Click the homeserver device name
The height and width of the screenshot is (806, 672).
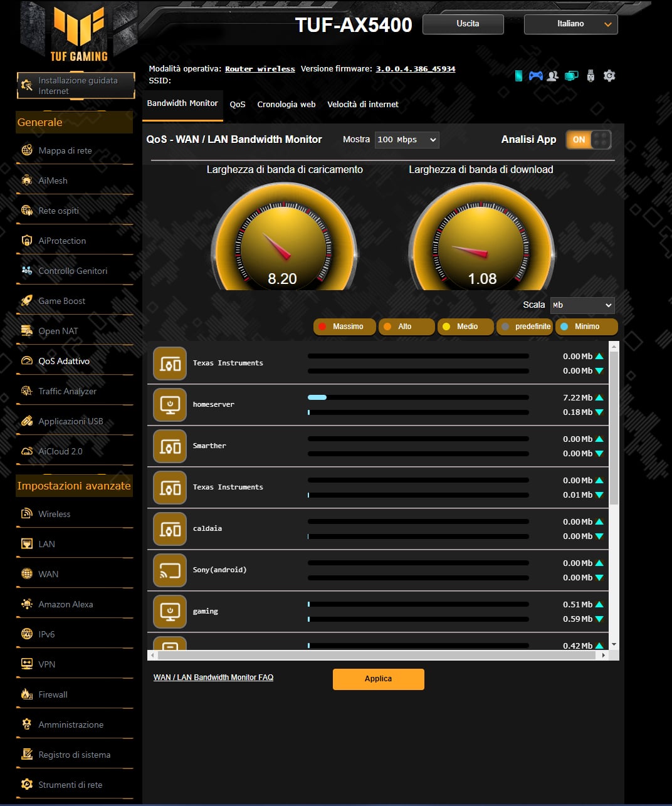[x=214, y=405]
